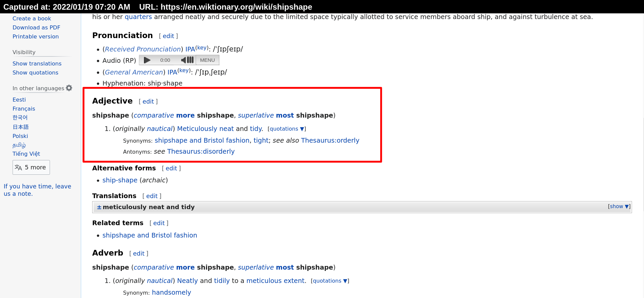Click 'most' link in Adverb headword
The image size is (644, 298).
coord(285,268)
